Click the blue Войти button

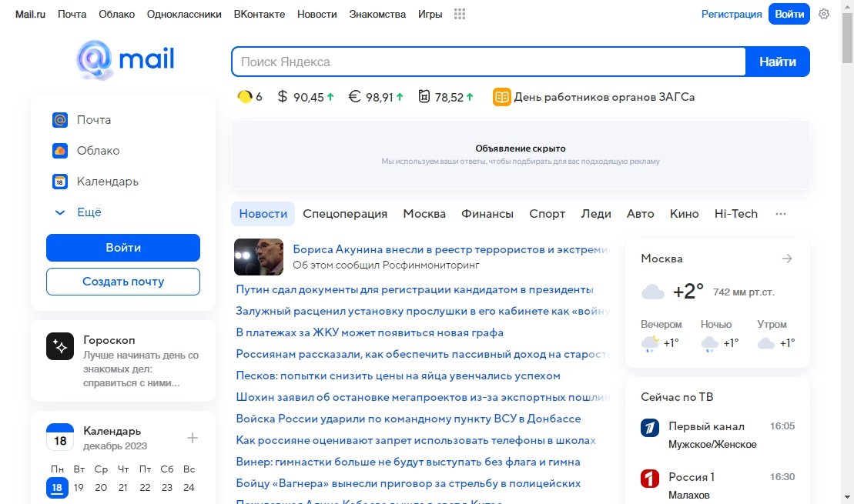(122, 248)
